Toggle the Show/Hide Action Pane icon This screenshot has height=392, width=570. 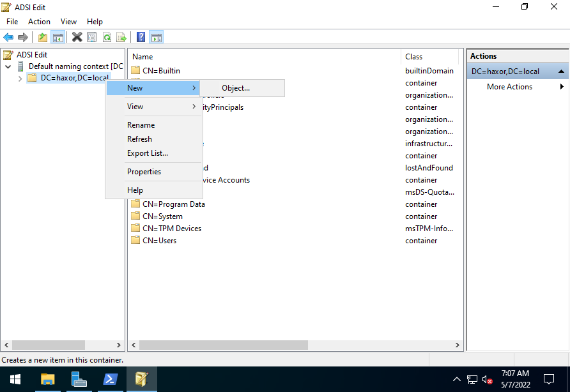157,37
